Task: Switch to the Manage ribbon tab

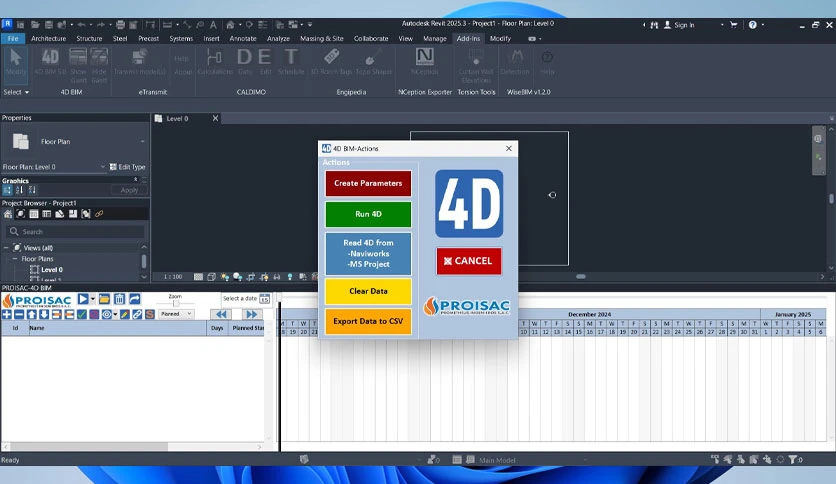Action: click(x=435, y=38)
